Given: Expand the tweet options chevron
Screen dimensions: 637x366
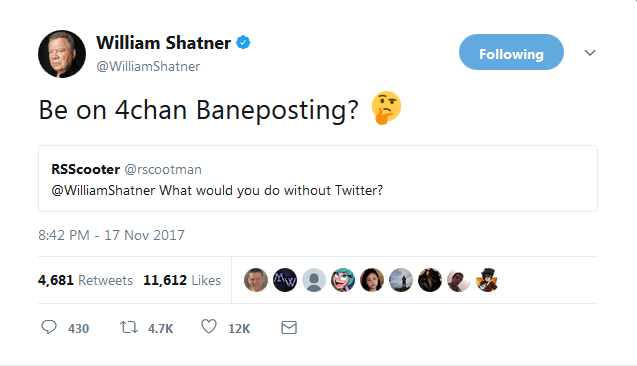Looking at the screenshot, I should pos(590,53).
